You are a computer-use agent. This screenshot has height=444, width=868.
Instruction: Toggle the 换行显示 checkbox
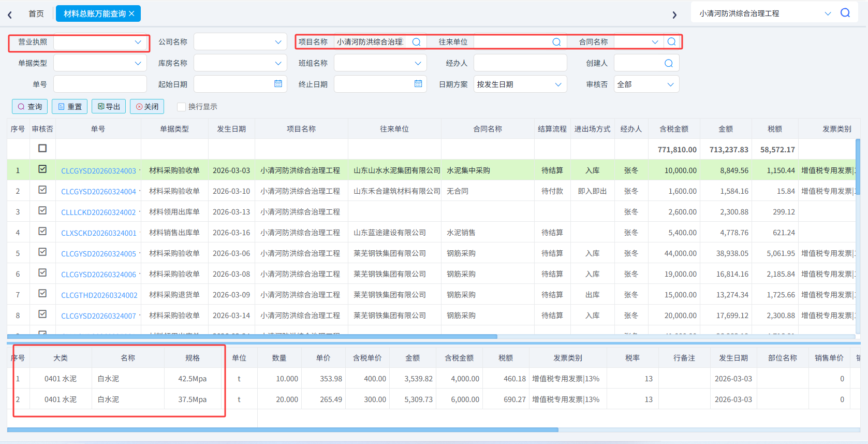[x=181, y=107]
